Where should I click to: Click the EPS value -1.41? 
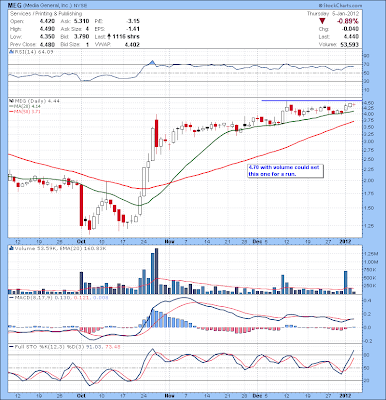point(133,29)
